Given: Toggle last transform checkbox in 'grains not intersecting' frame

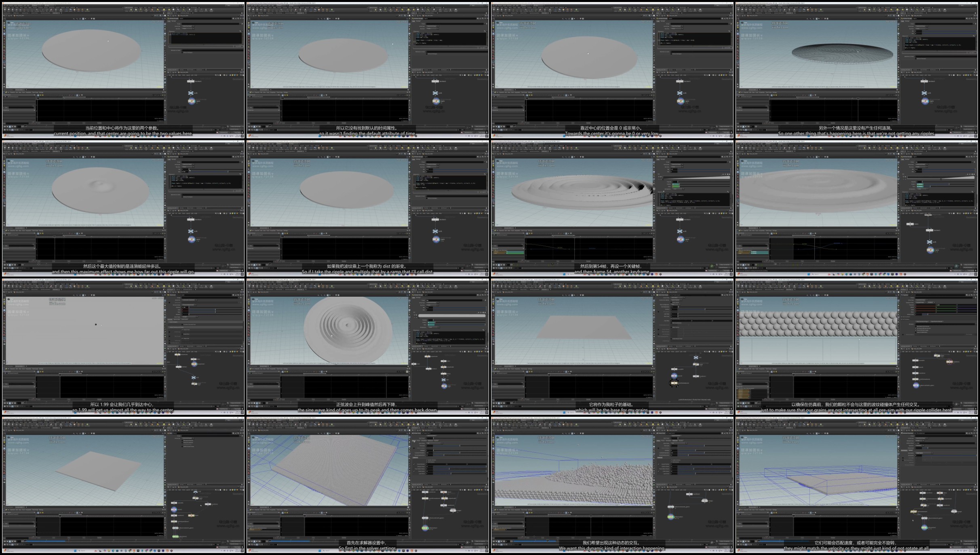Looking at the screenshot, I should tap(916, 332).
